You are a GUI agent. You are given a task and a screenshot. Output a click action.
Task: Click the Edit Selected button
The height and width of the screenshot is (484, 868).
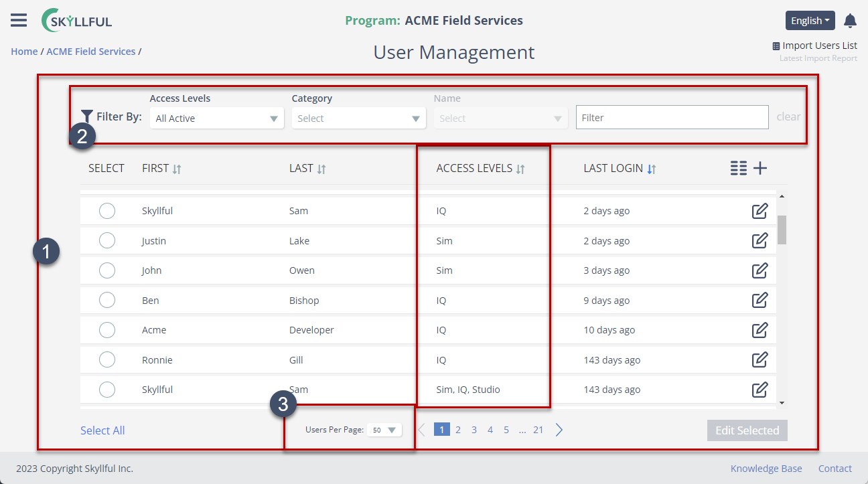[747, 430]
